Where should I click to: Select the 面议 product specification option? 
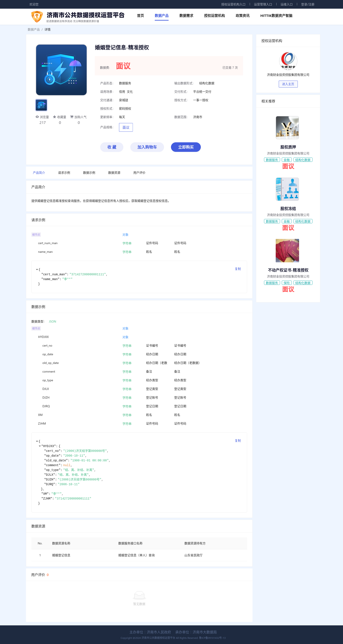(126, 128)
